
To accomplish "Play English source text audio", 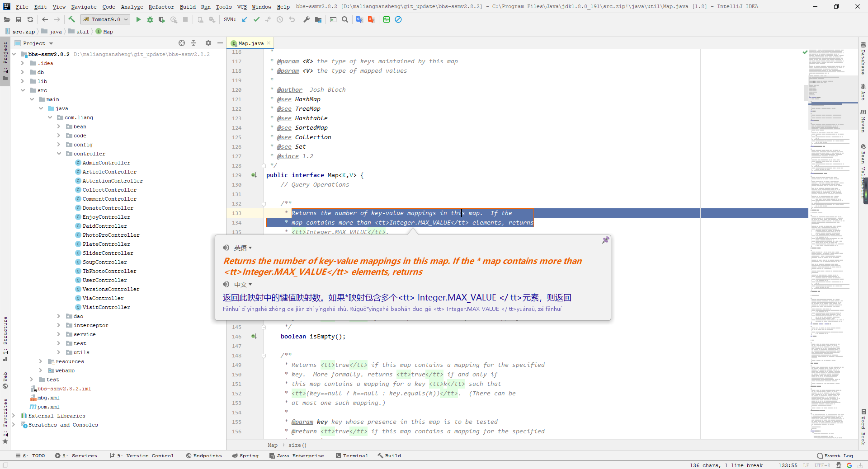I will (x=226, y=248).
